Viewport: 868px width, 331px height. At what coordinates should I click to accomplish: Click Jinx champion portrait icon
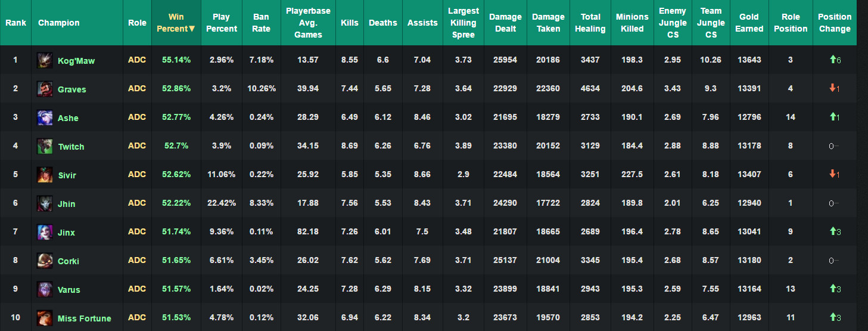(x=44, y=231)
